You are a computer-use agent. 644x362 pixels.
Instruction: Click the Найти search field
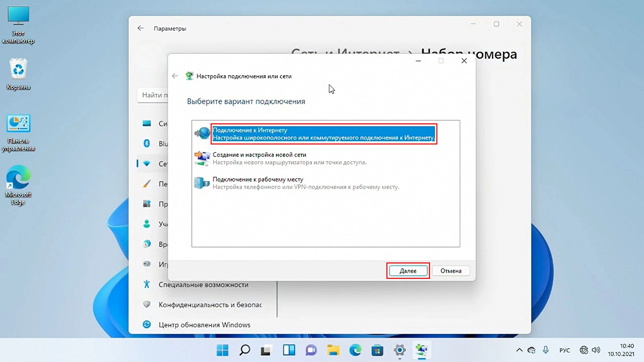point(153,95)
